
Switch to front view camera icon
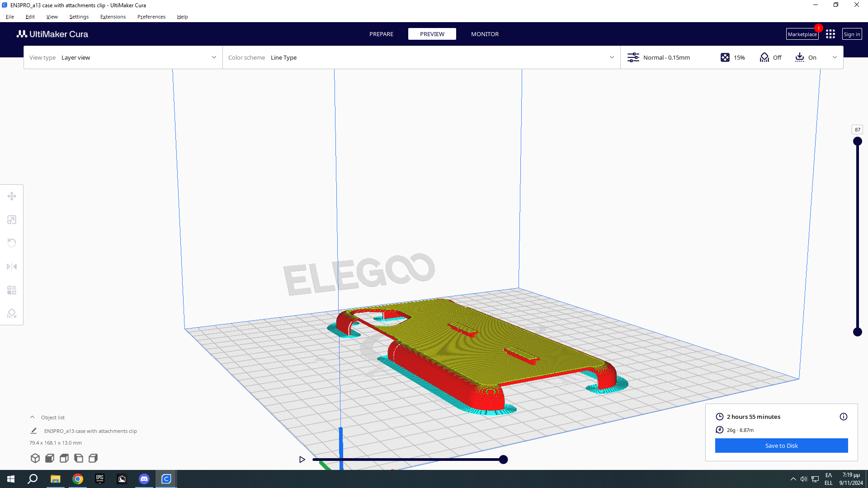[x=50, y=458]
